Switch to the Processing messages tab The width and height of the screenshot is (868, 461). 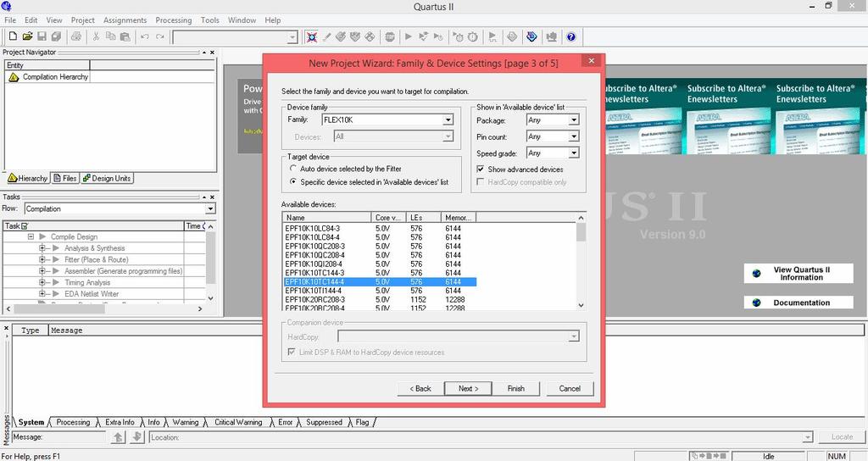(x=73, y=422)
